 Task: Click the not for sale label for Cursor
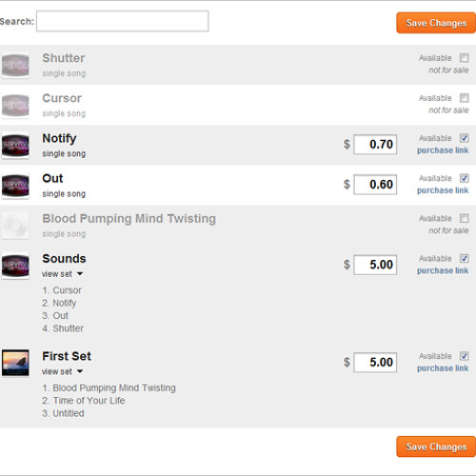(x=448, y=110)
